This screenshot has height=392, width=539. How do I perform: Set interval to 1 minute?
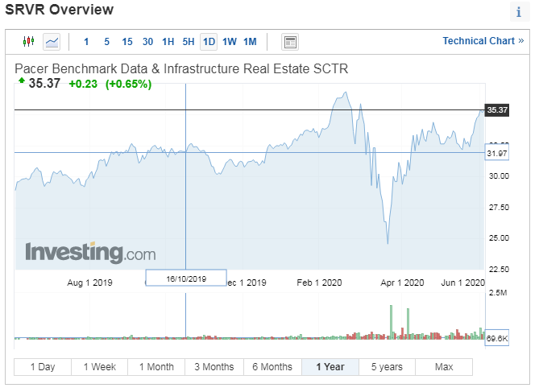point(86,42)
